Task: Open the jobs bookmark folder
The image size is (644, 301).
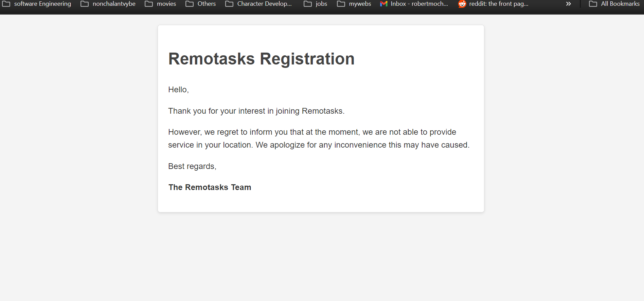Action: (316, 4)
